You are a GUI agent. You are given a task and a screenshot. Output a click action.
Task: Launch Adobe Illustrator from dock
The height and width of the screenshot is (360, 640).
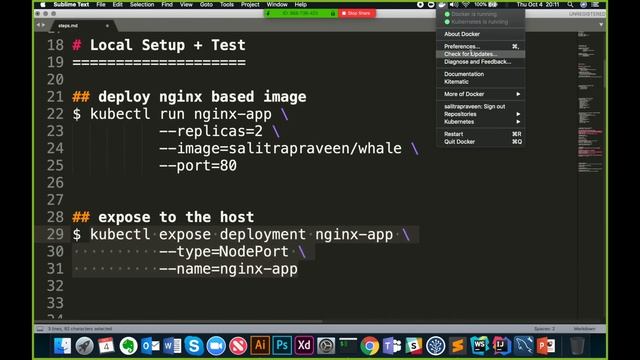[x=260, y=345]
